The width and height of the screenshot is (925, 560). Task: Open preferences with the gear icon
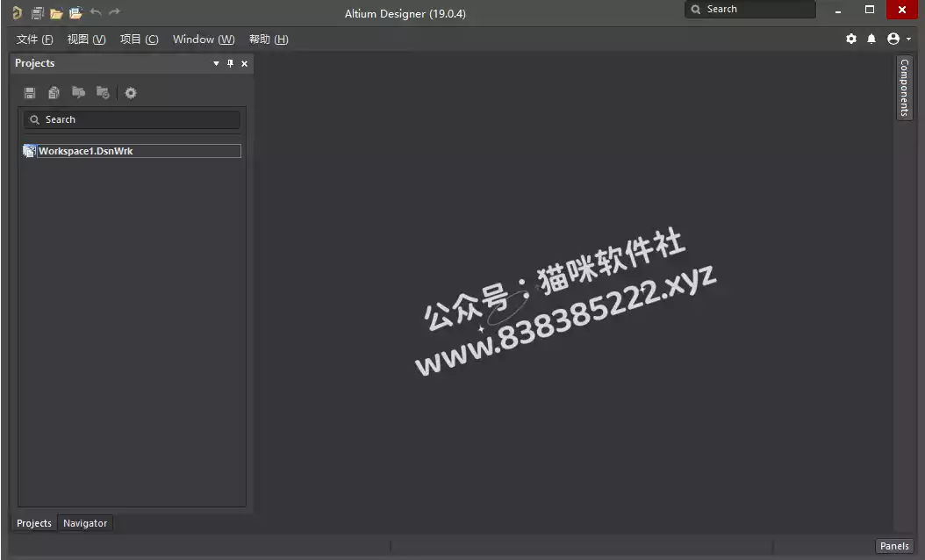[x=851, y=39]
